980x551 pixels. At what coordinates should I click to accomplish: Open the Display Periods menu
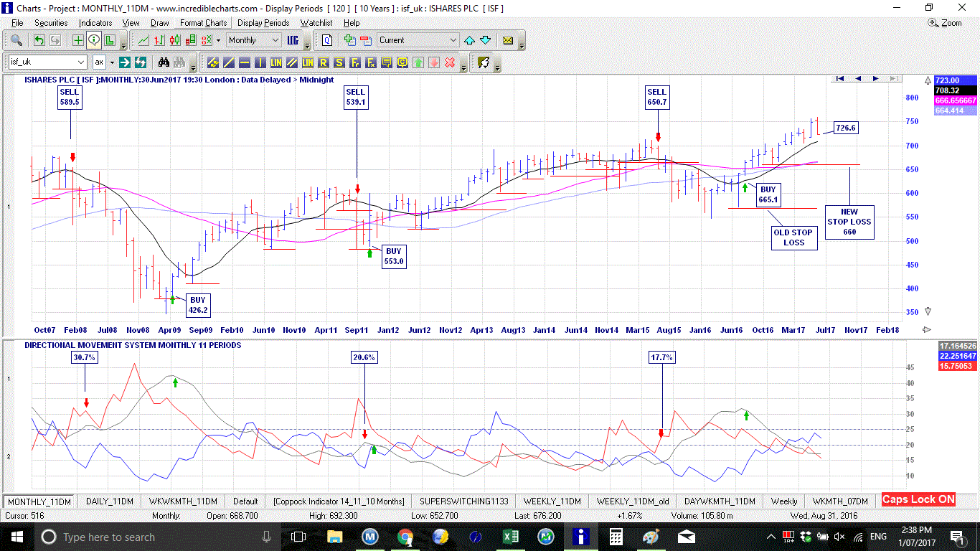pos(263,23)
